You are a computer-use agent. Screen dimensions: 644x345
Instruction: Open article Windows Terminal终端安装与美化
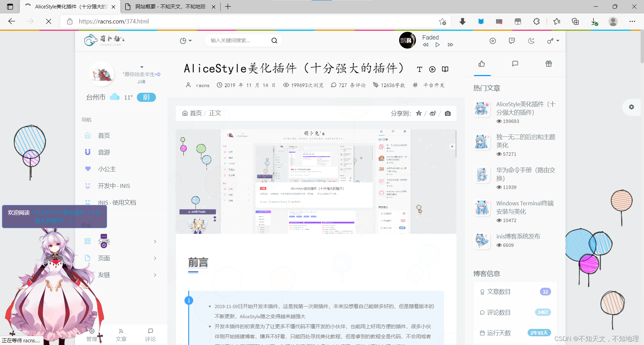coord(525,207)
